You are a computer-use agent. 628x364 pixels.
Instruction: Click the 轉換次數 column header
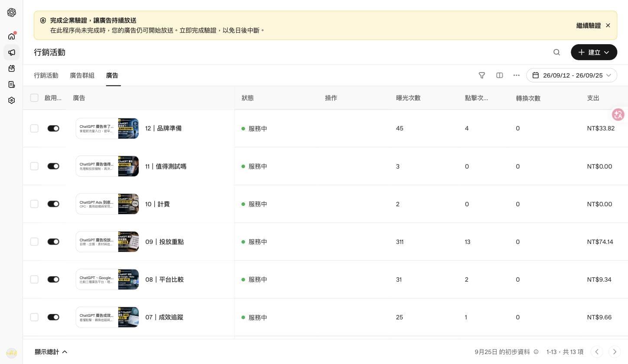[x=528, y=98]
